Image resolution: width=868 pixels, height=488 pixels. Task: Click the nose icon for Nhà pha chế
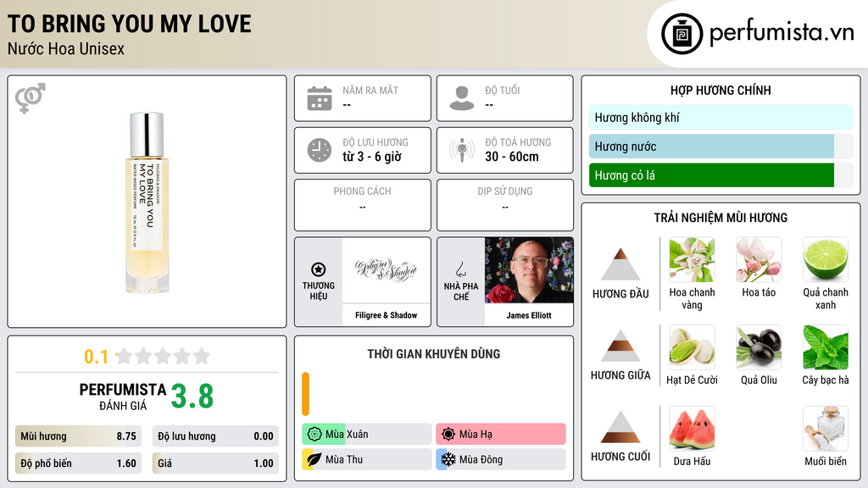460,269
